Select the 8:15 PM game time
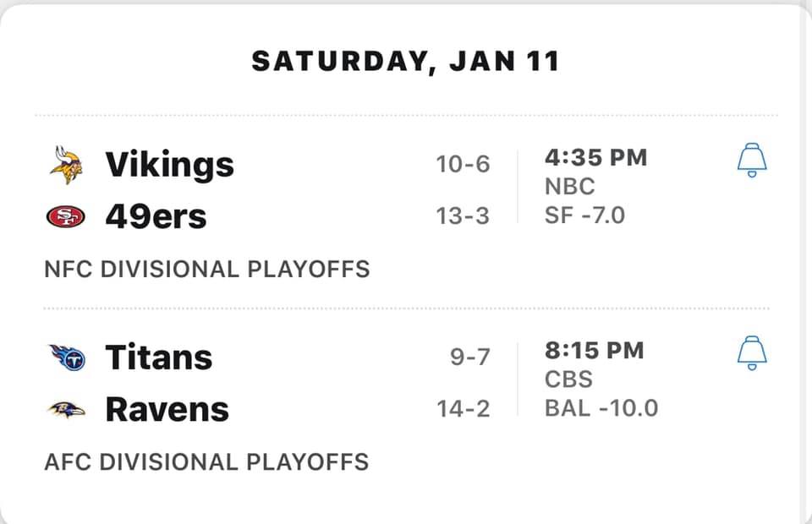812x524 pixels. click(x=595, y=351)
